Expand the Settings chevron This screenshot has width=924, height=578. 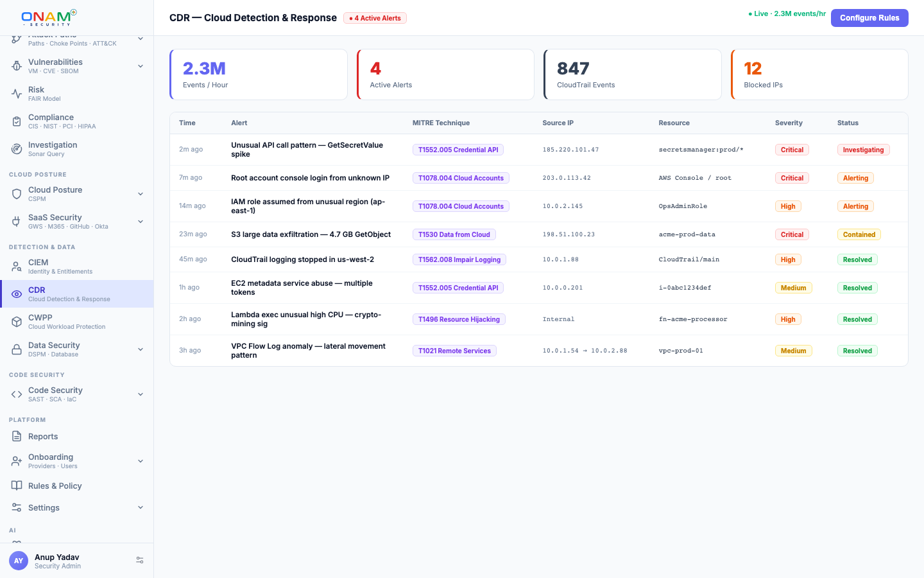141,507
